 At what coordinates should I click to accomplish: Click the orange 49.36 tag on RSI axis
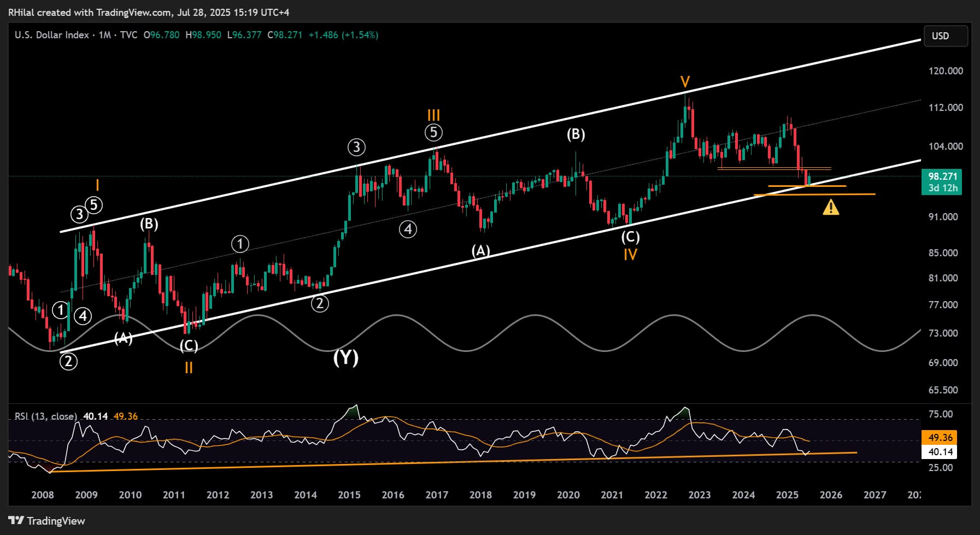[x=941, y=438]
